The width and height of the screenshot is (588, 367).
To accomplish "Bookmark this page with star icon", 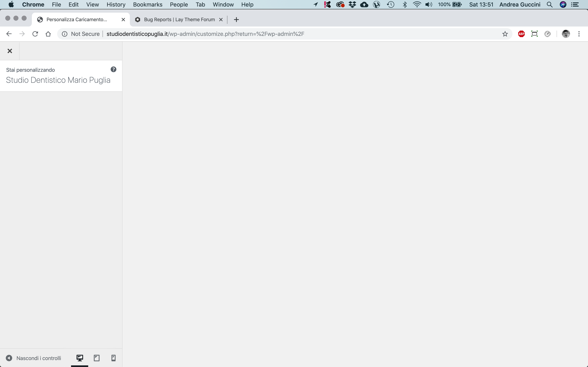I will pos(505,34).
